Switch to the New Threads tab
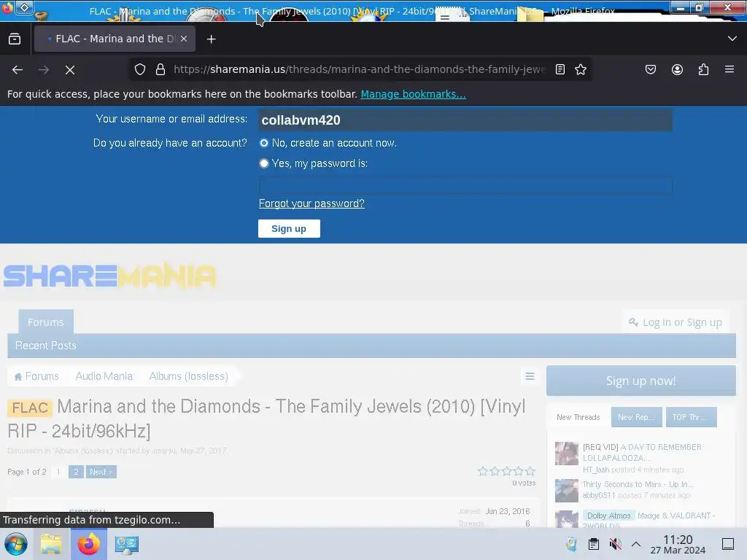This screenshot has width=747, height=560. (x=578, y=417)
